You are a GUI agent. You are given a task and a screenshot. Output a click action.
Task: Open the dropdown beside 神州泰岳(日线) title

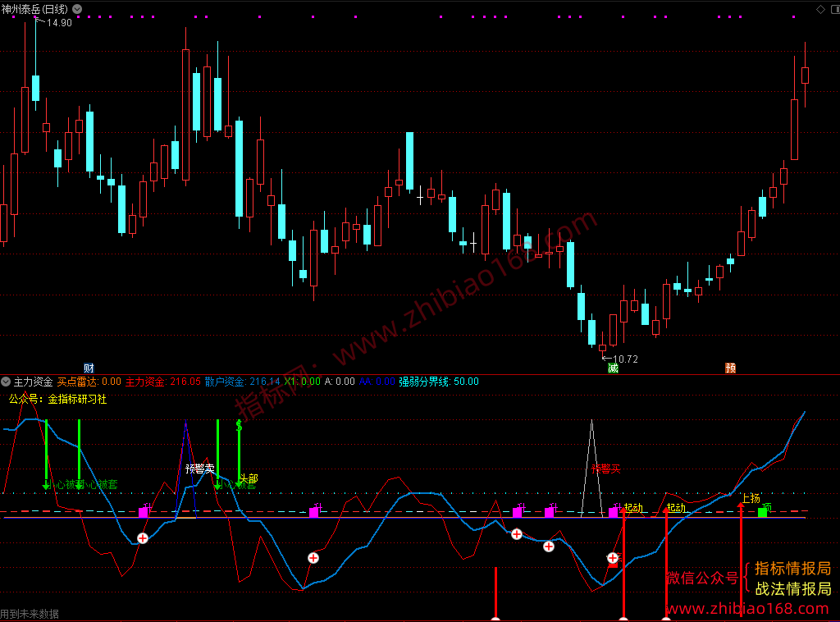(x=77, y=9)
